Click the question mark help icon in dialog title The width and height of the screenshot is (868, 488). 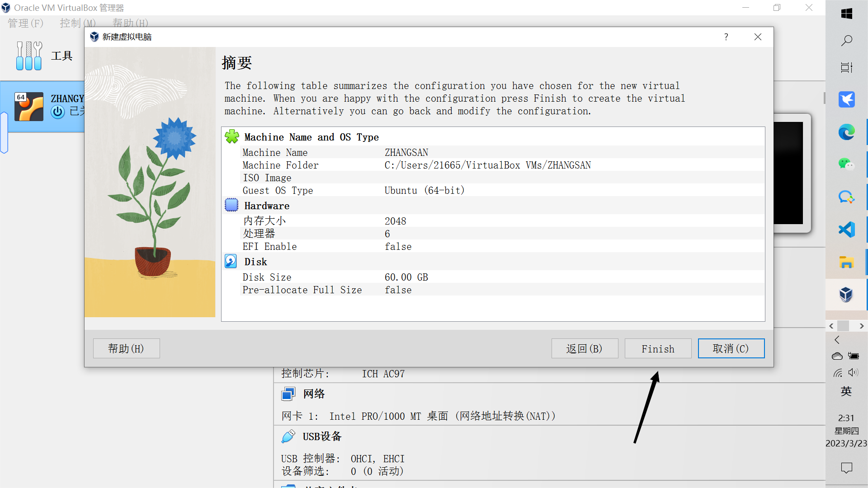click(x=726, y=37)
